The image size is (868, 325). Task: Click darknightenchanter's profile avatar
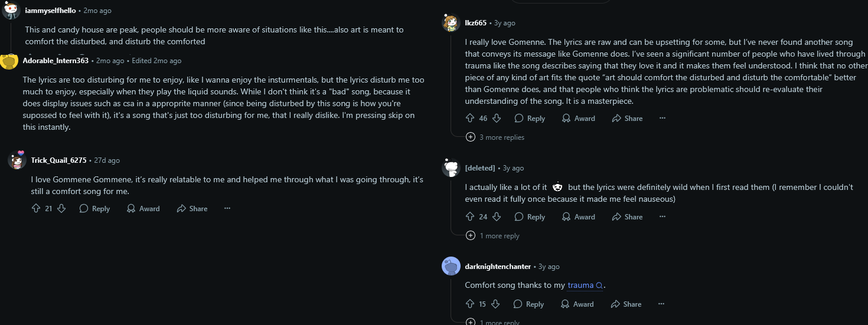pyautogui.click(x=451, y=267)
